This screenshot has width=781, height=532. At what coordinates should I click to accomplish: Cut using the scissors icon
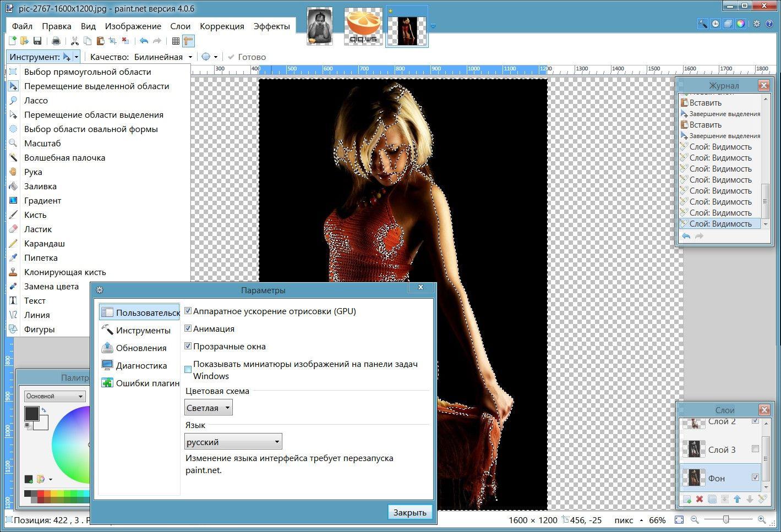point(75,41)
